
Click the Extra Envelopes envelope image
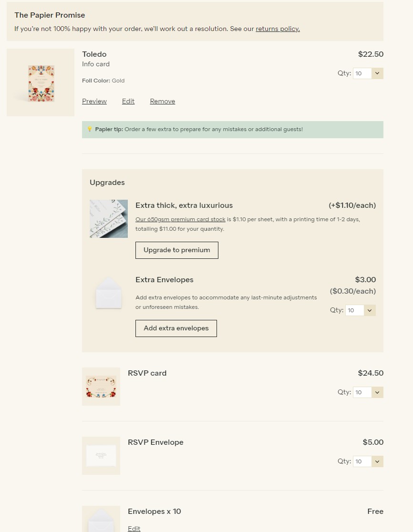pos(109,293)
